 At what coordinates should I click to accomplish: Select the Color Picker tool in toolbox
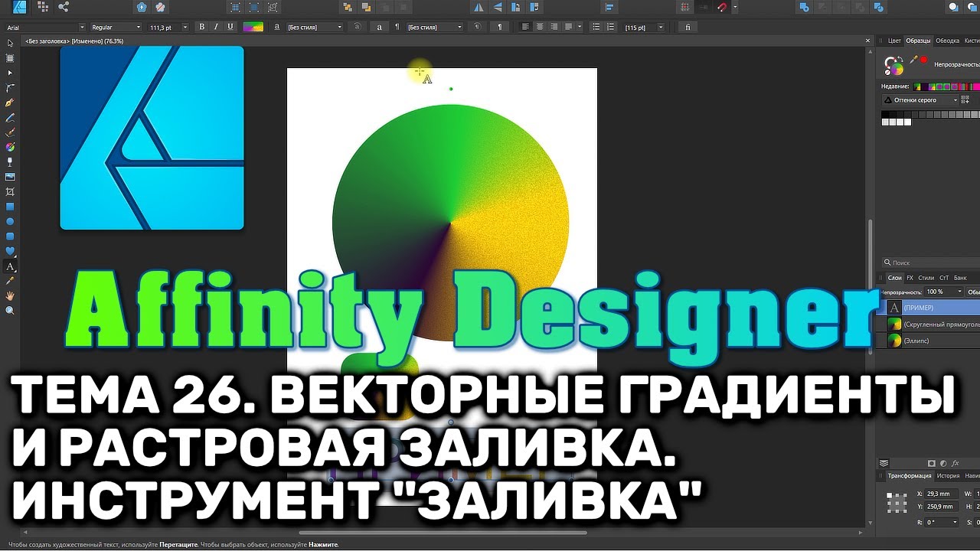pos(10,281)
